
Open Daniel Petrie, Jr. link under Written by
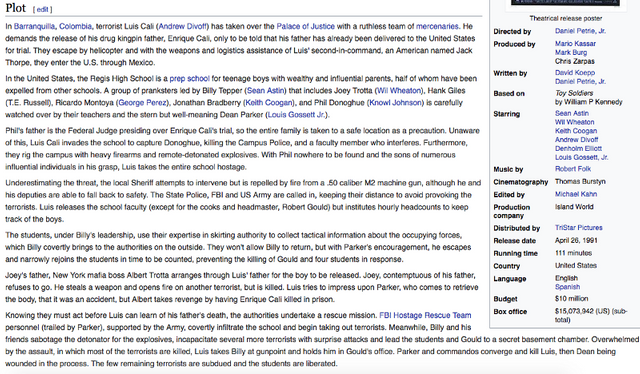580,82
